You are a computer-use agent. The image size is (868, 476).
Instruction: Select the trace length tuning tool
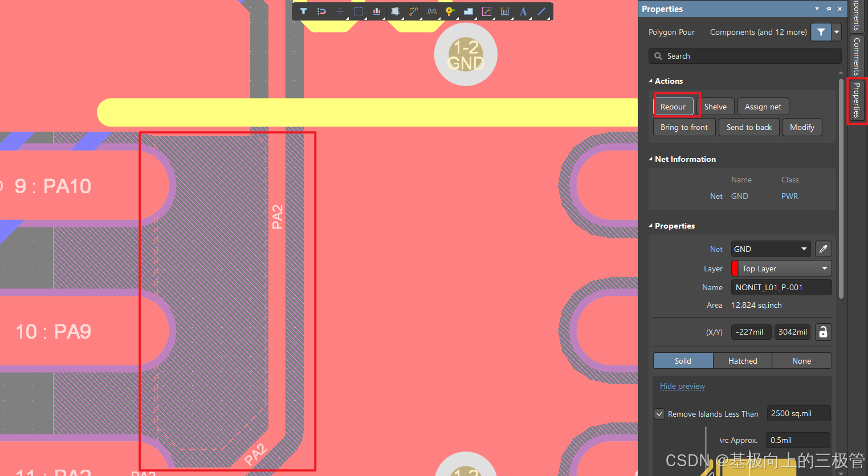point(431,11)
